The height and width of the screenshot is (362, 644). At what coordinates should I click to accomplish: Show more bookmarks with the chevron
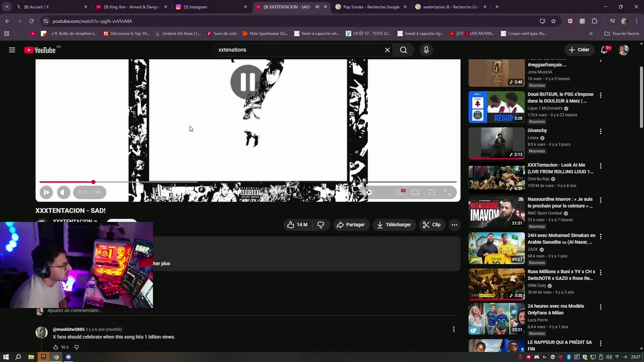[x=591, y=34]
